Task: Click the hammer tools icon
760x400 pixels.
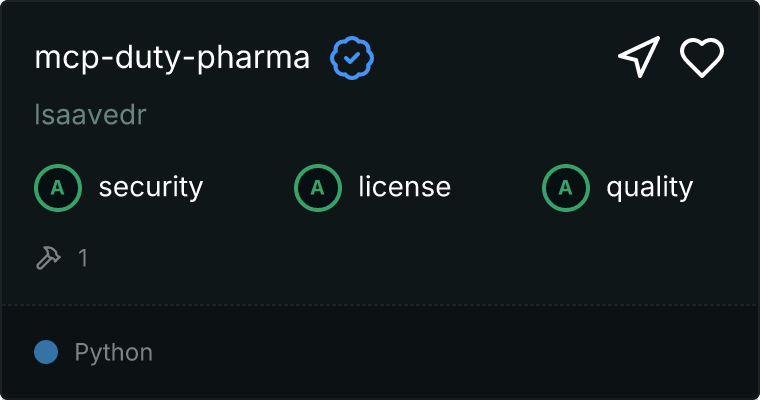Action: tap(48, 258)
